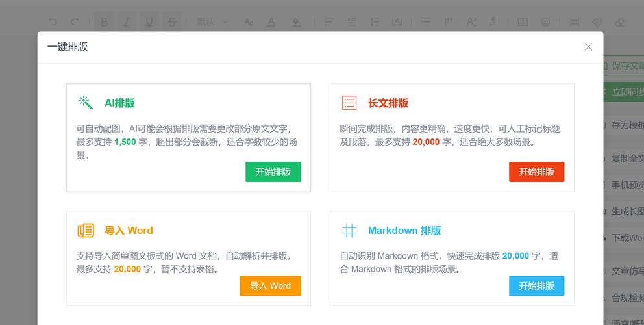
Task: Click the magic wand icon beside AI排版
Action: click(86, 103)
